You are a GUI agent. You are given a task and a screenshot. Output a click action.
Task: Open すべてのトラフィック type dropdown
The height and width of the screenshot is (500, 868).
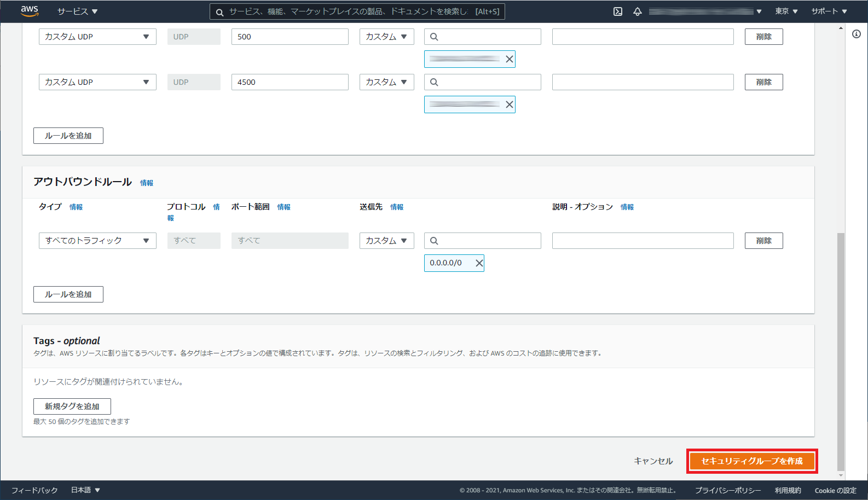pos(97,241)
